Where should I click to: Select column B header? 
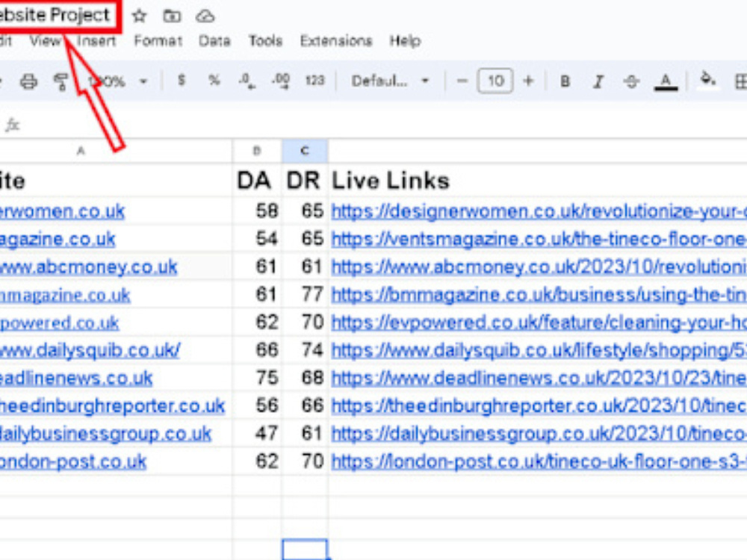click(x=257, y=151)
